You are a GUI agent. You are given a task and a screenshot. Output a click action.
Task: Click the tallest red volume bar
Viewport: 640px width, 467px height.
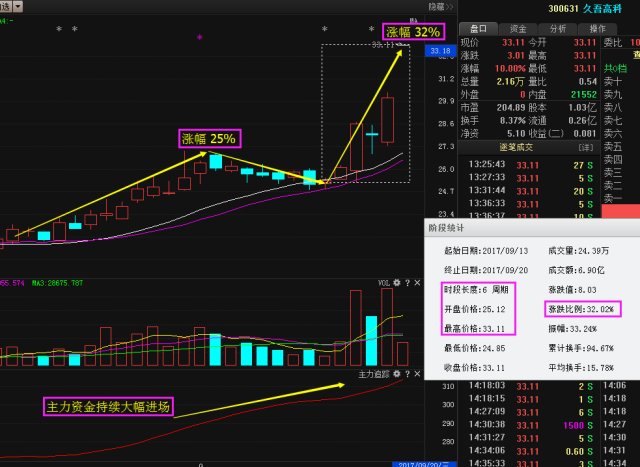[387, 327]
